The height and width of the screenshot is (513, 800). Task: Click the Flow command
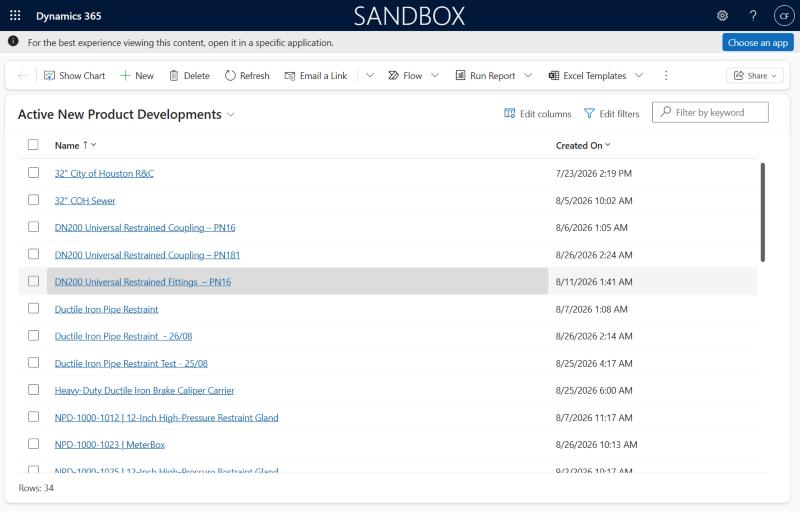pos(405,76)
